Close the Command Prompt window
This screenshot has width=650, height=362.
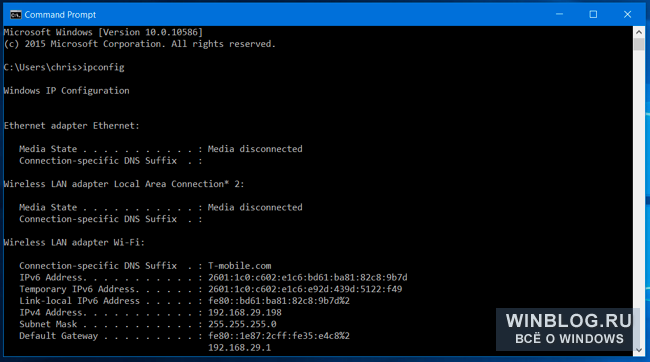pyautogui.click(x=628, y=15)
